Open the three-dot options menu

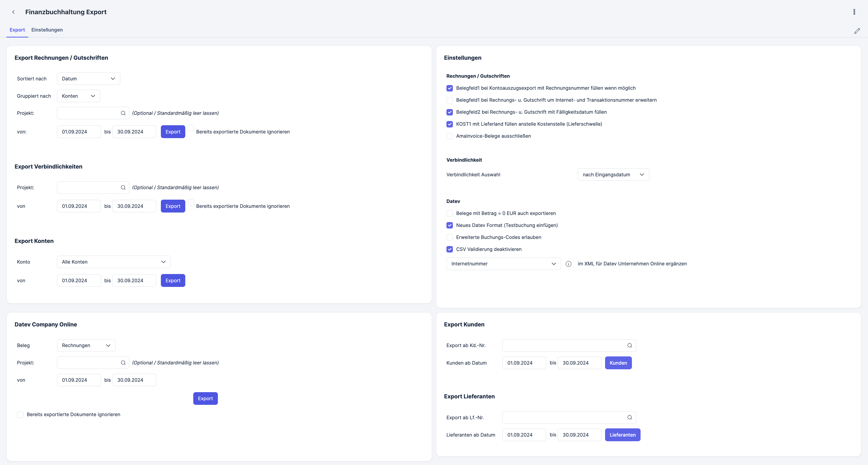(x=854, y=12)
